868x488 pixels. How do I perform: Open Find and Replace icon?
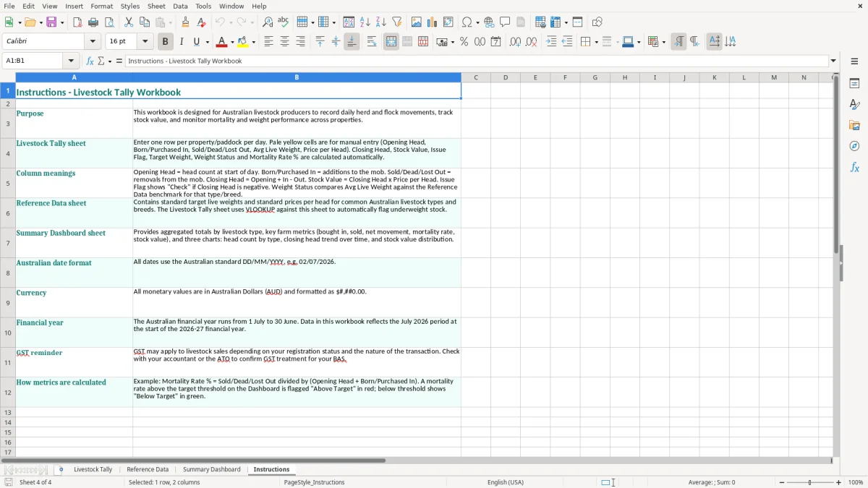pyautogui.click(x=268, y=22)
